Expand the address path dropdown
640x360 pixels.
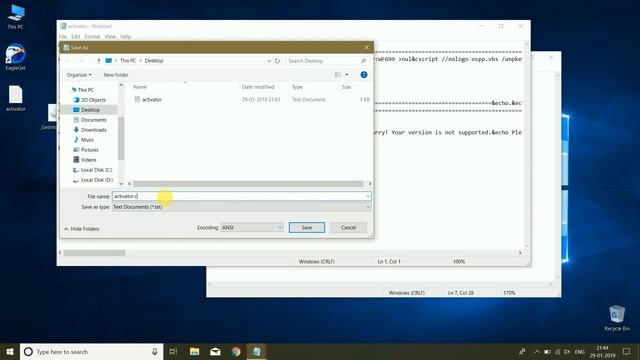(269, 61)
